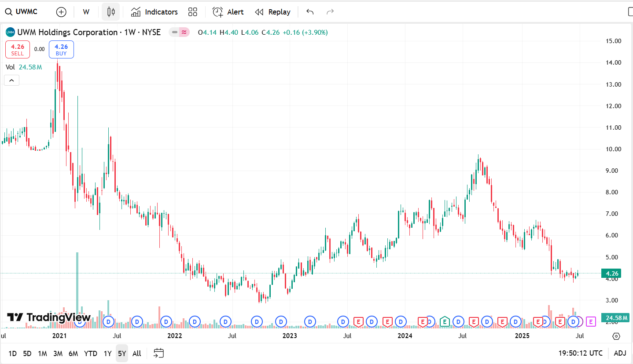
Task: Click the undo arrow
Action: pos(310,12)
